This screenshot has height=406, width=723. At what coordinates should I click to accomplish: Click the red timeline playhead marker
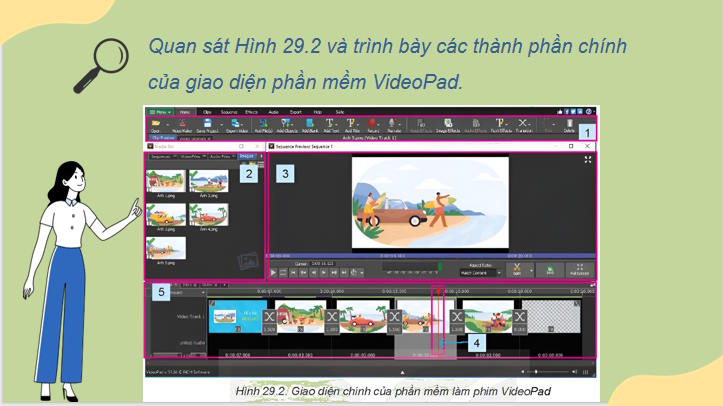click(438, 292)
